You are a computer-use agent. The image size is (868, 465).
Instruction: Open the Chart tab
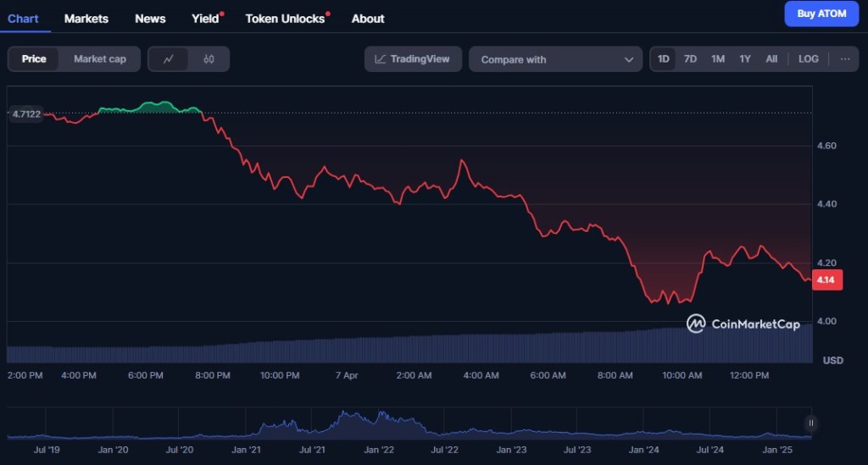click(23, 19)
